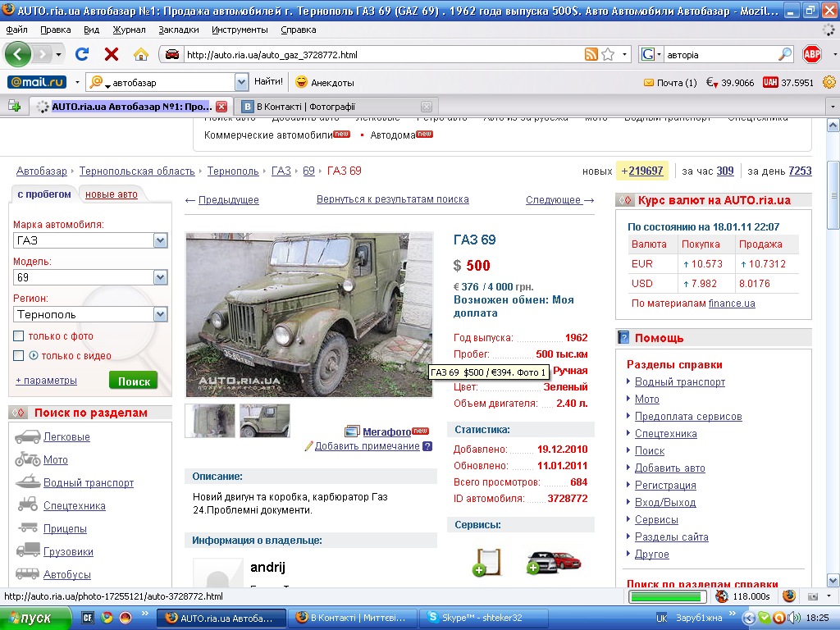Enable the 'только с фото' checkbox
Screen dimensions: 840x630
19,336
